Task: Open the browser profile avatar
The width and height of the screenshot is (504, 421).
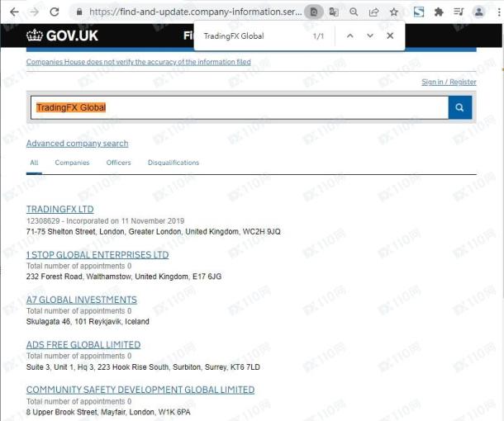Action: [479, 12]
